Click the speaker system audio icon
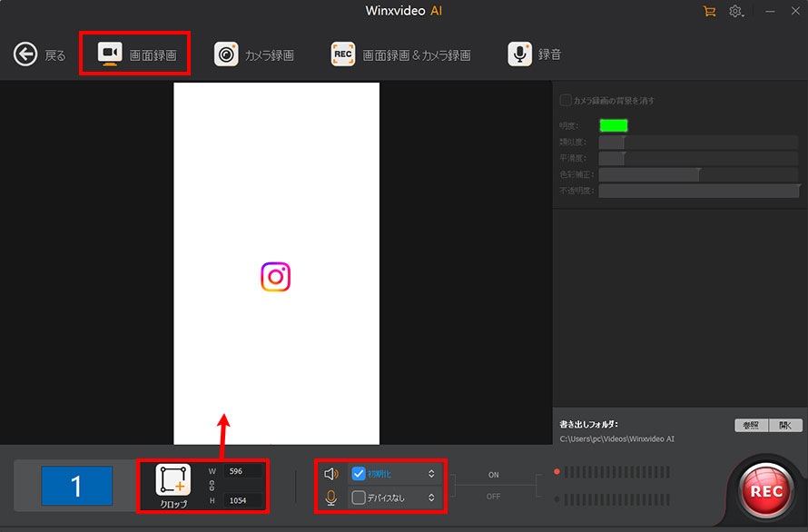Screen dimensions: 808x532 click(x=331, y=473)
